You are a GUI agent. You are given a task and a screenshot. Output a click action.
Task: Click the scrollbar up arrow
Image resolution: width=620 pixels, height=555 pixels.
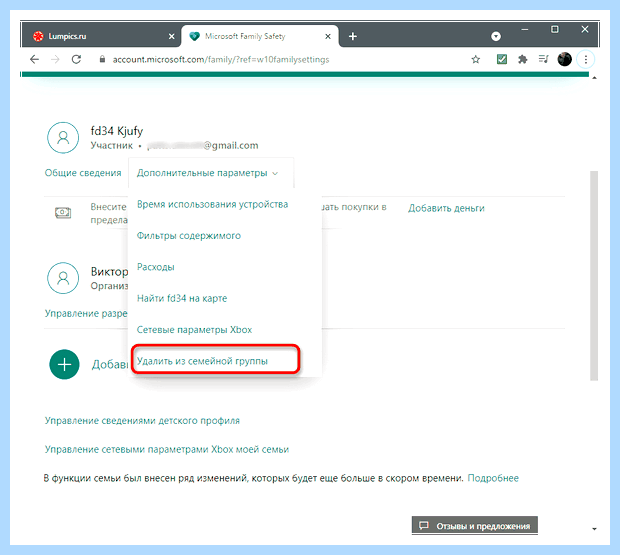594,78
